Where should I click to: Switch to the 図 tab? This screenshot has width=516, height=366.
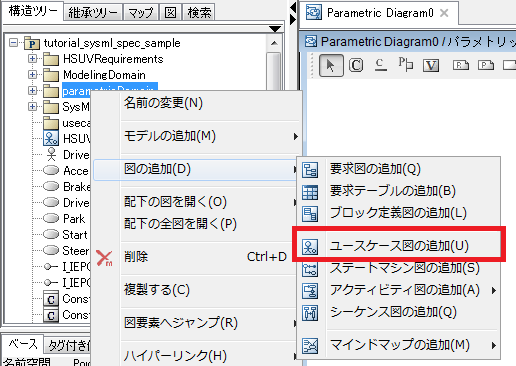[x=170, y=13]
